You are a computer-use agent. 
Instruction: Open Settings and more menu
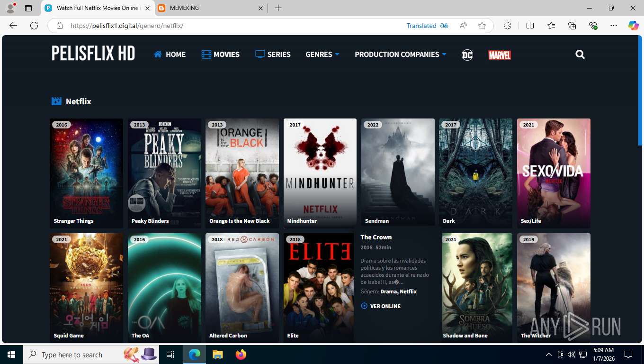(x=614, y=26)
